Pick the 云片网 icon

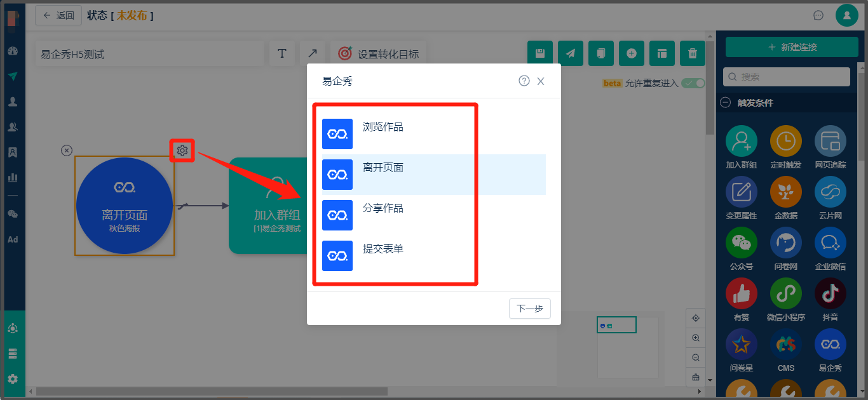click(831, 192)
